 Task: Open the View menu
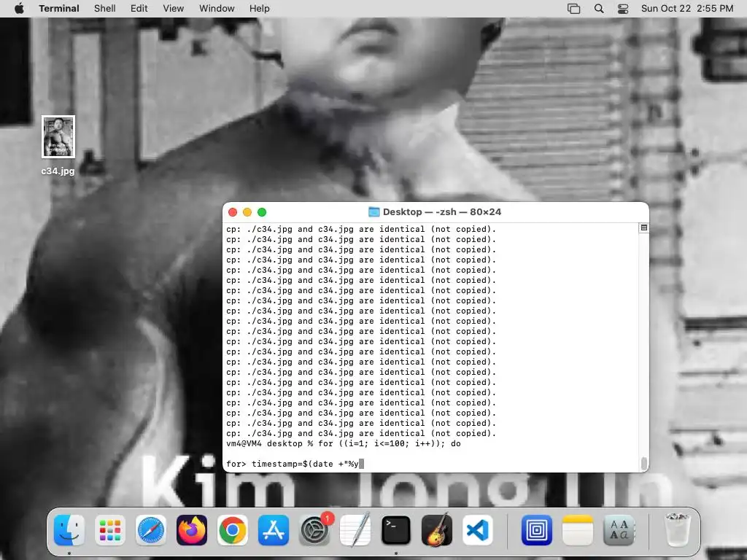pos(174,9)
